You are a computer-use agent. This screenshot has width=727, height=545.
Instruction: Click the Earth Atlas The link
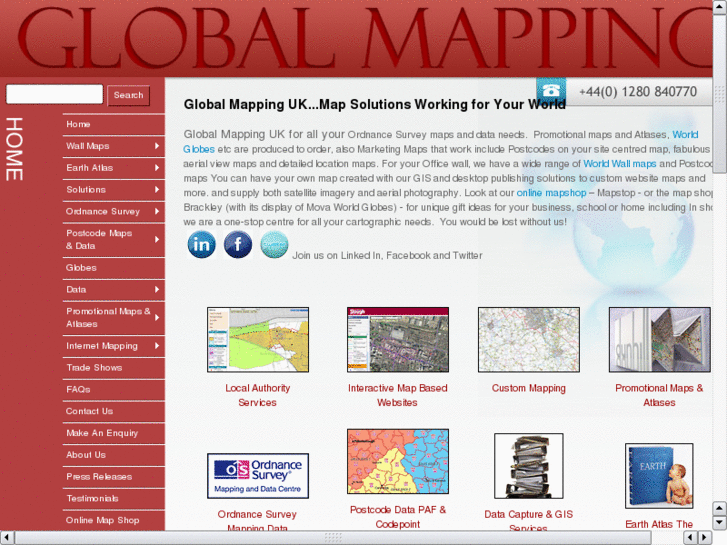click(x=659, y=524)
